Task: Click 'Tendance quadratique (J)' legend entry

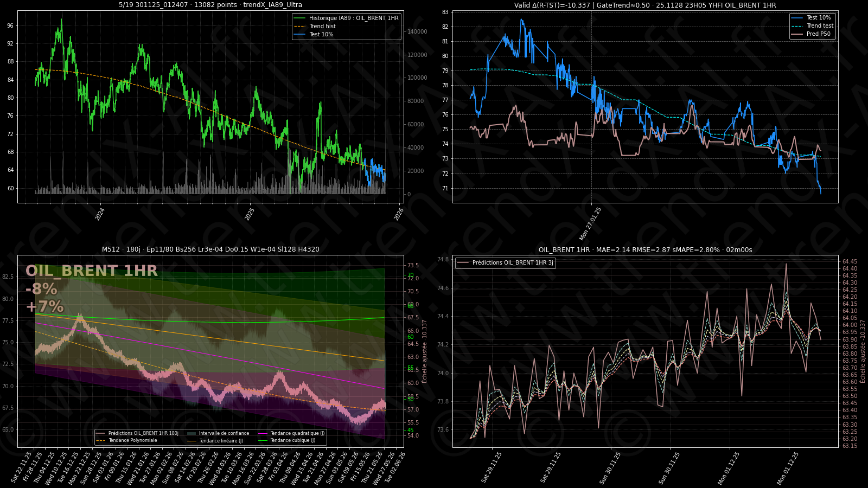Action: click(297, 433)
